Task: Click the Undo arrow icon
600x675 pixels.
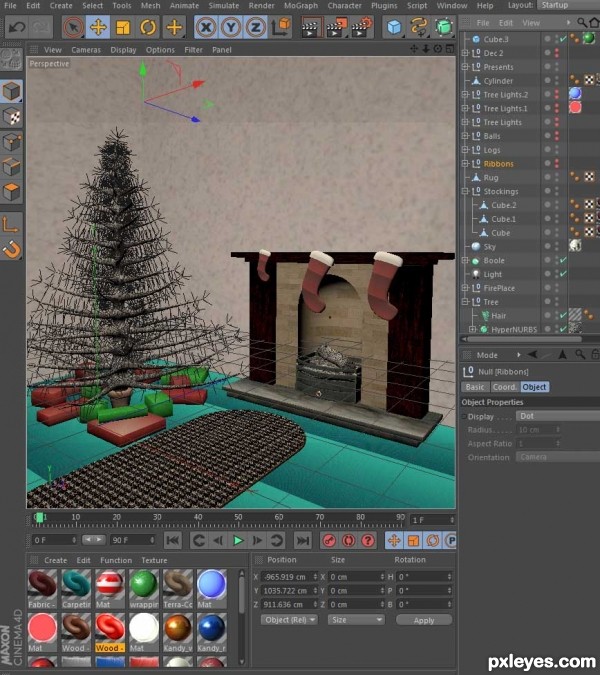Action: [x=17, y=27]
